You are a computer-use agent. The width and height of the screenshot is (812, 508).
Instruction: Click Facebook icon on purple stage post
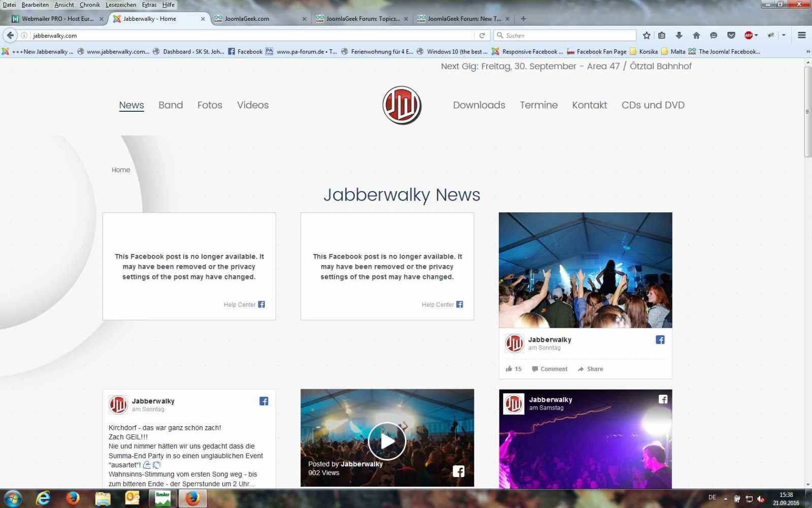click(x=663, y=399)
